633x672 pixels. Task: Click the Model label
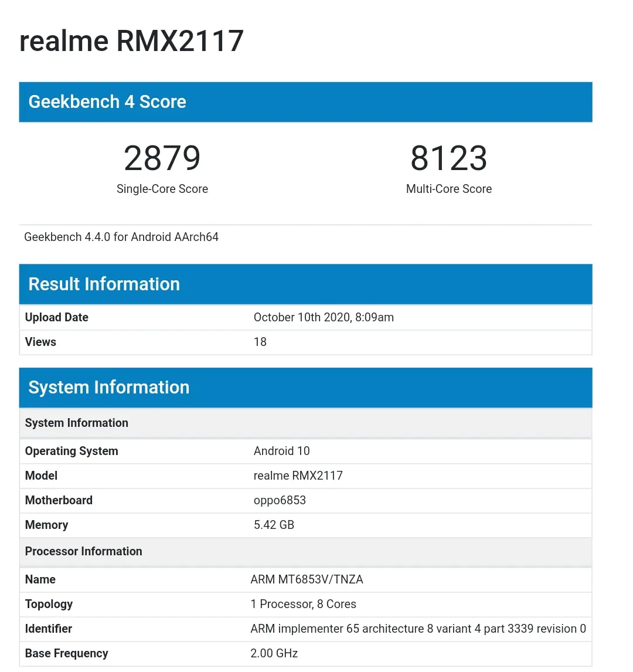(41, 476)
